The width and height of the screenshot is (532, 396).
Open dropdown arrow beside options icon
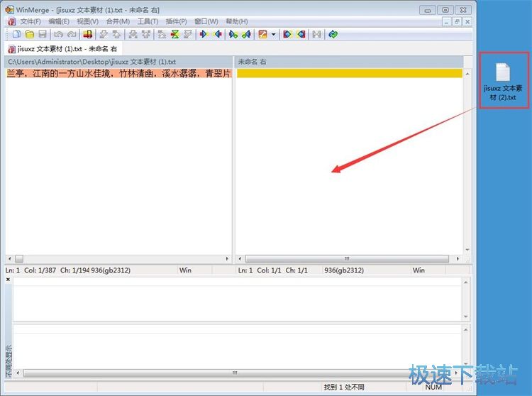click(x=274, y=34)
